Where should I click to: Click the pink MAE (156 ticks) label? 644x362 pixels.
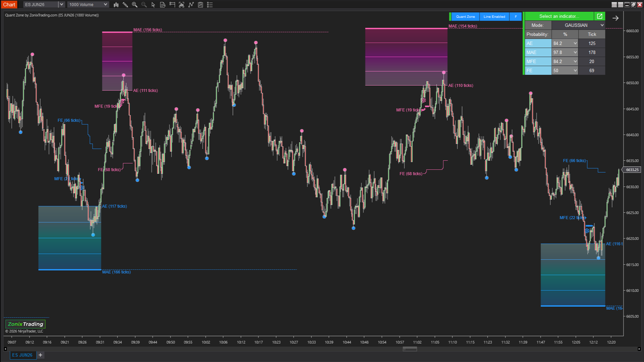pos(148,30)
